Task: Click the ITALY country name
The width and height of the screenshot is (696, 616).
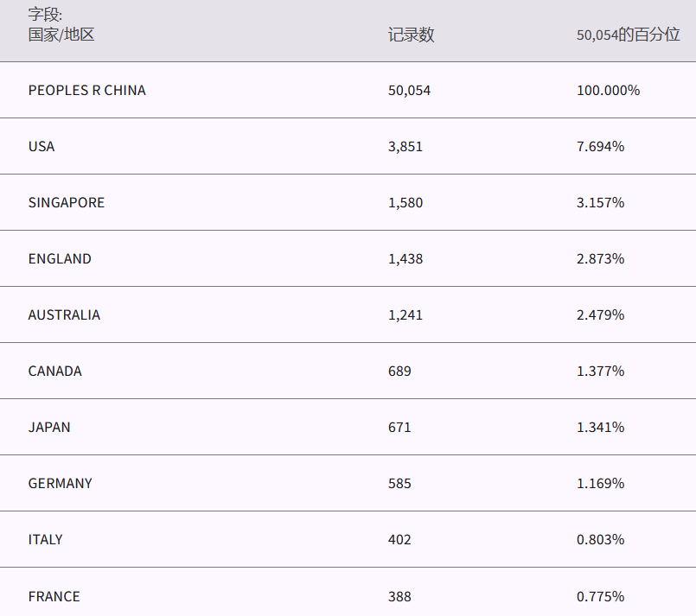Action: tap(46, 539)
